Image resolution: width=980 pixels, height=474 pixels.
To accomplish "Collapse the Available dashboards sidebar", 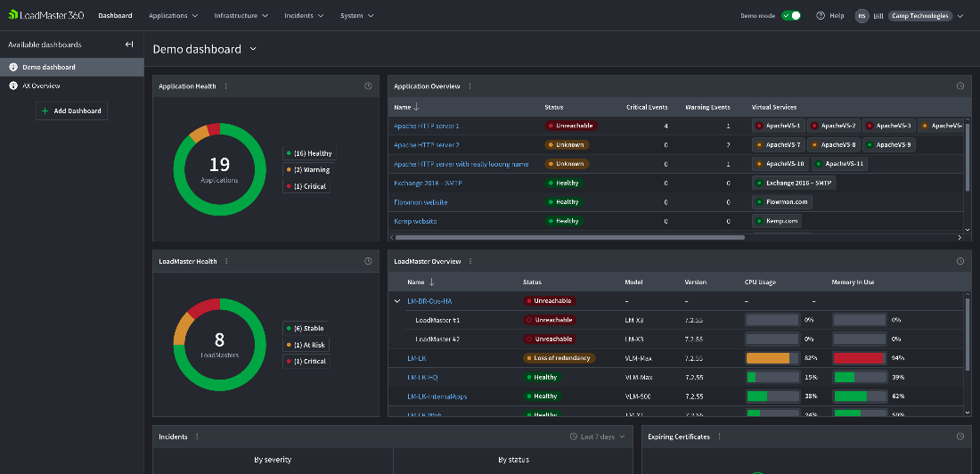I will click(129, 45).
